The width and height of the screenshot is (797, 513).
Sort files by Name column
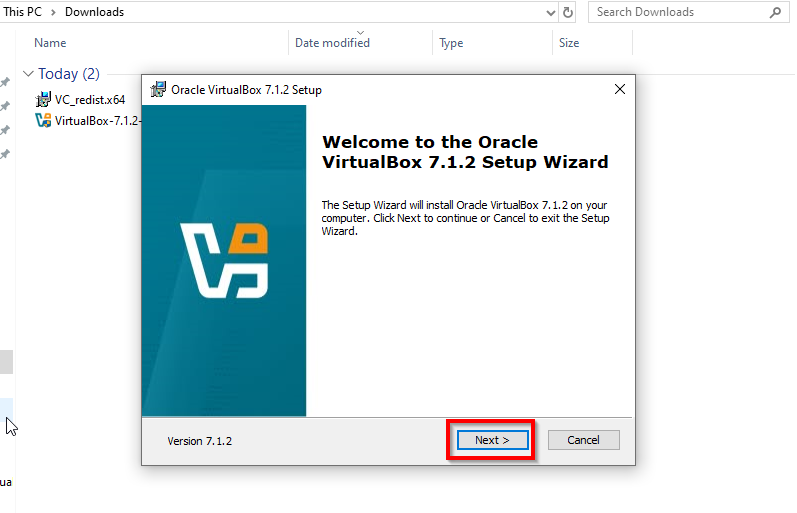coord(50,43)
